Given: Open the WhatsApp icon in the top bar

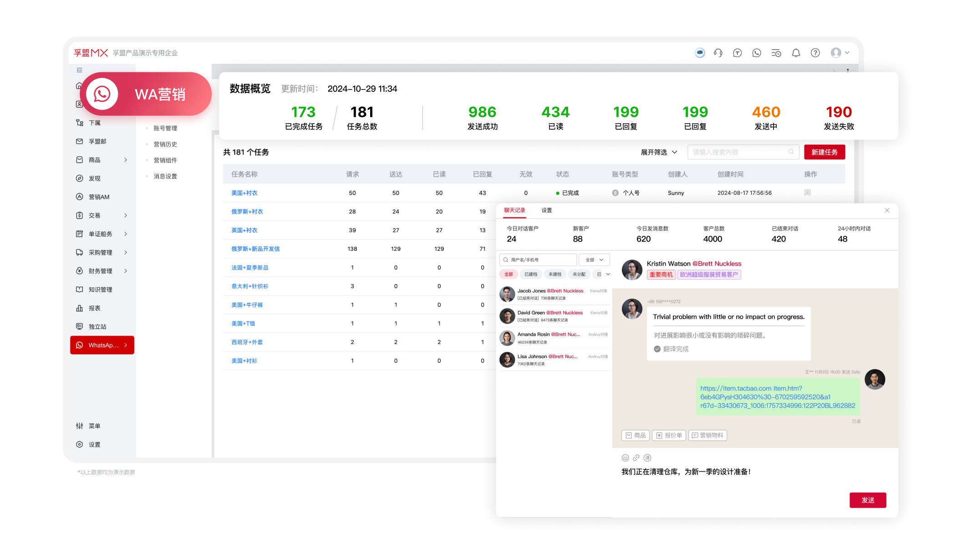Looking at the screenshot, I should point(757,53).
